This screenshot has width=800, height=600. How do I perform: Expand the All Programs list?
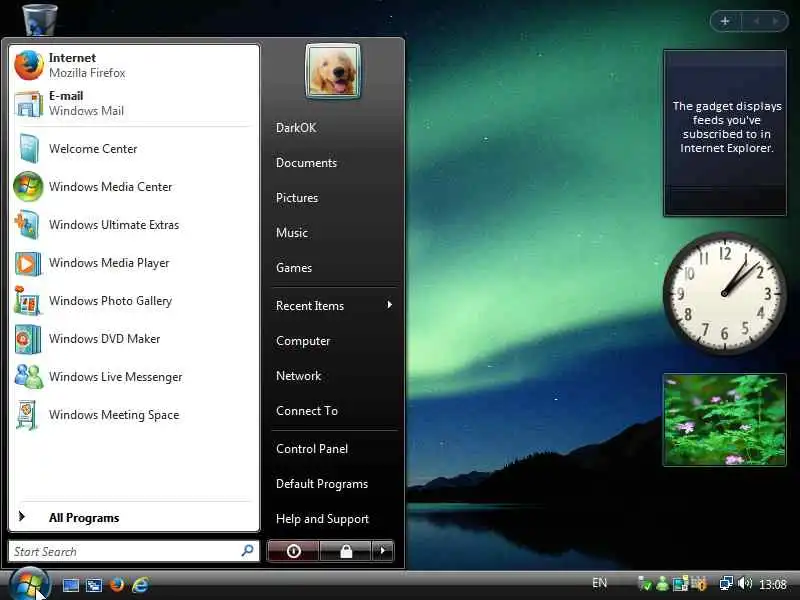point(134,517)
